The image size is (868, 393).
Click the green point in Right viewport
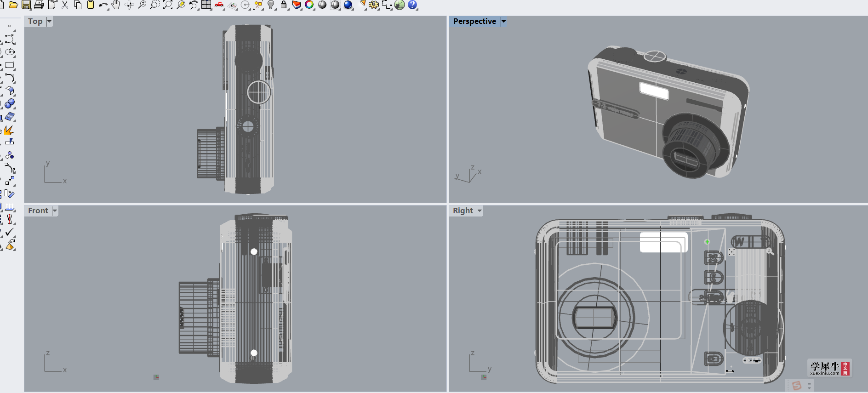tap(707, 242)
